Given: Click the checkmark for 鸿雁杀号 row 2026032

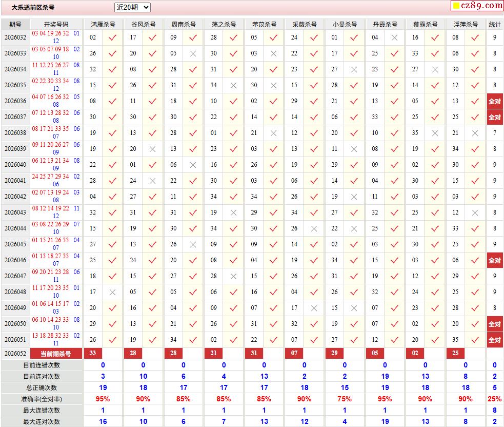Looking at the screenshot, I should pyautogui.click(x=112, y=37).
